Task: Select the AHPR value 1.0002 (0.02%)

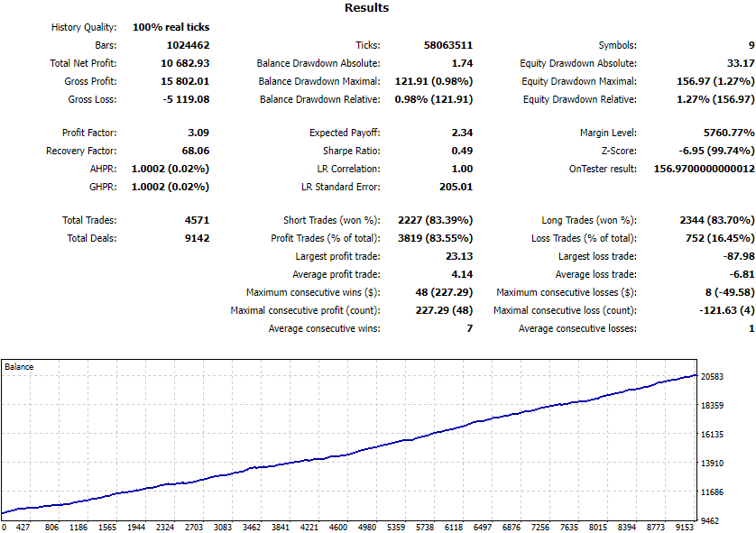Action: pos(171,169)
